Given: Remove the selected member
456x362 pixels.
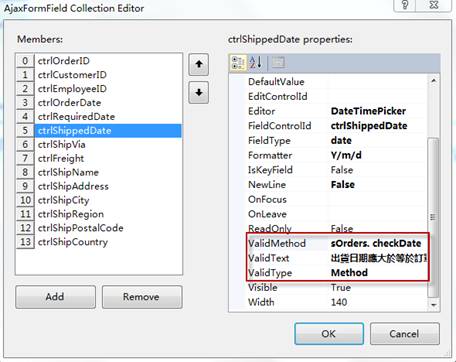Looking at the screenshot, I should pyautogui.click(x=142, y=297).
